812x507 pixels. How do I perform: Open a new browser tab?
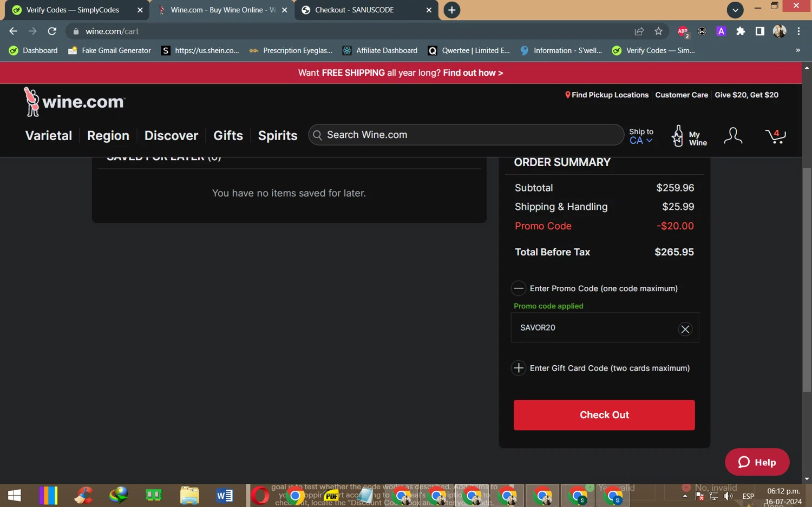pyautogui.click(x=451, y=10)
